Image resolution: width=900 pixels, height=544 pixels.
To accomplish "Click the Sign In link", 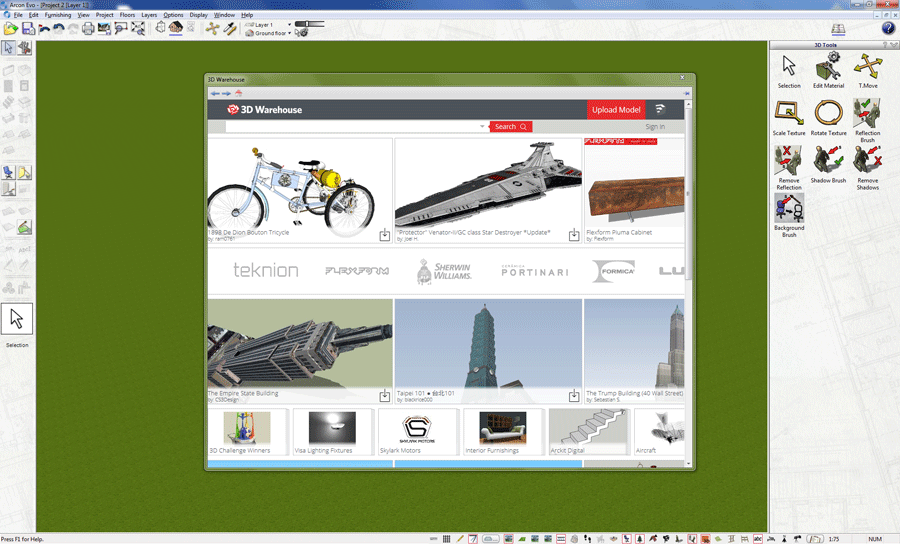I will pyautogui.click(x=655, y=127).
